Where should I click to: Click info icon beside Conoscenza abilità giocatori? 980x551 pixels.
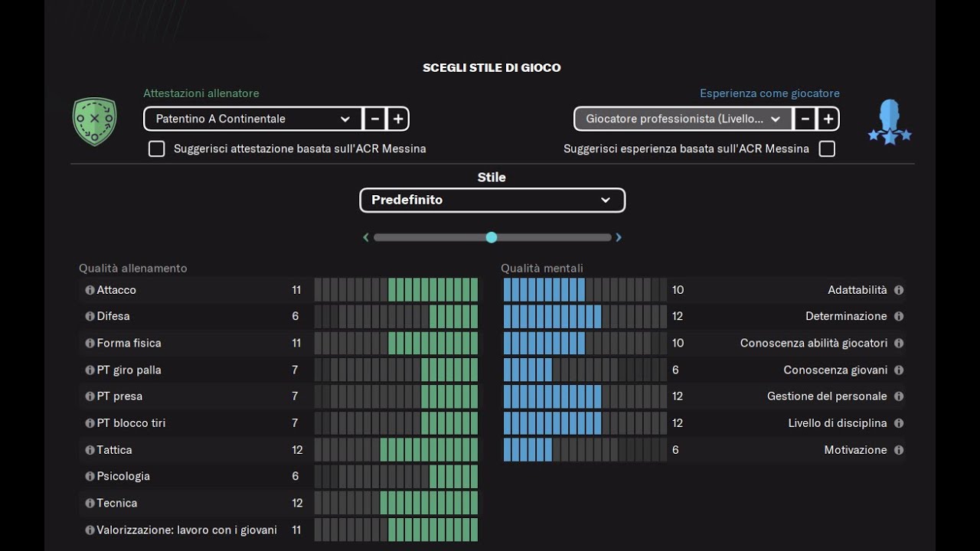(x=899, y=343)
